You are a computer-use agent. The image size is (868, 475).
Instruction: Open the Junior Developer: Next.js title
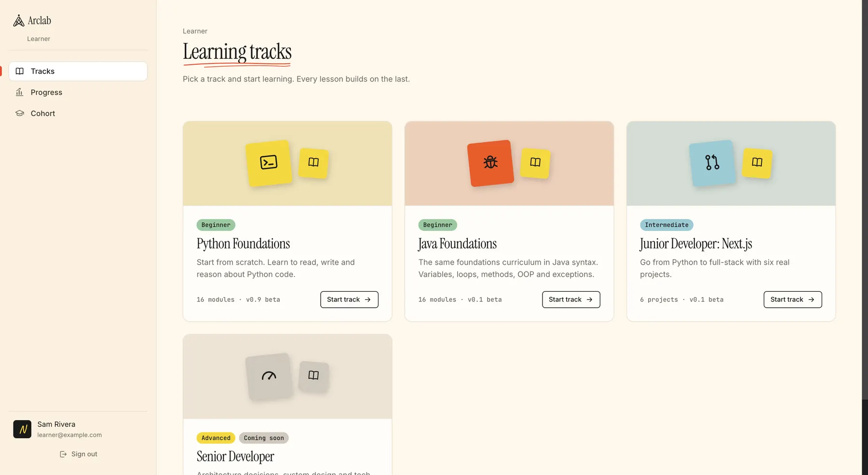click(696, 244)
